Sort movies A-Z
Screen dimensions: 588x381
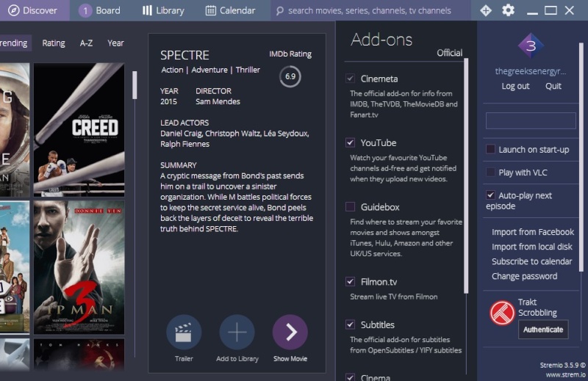coord(86,43)
